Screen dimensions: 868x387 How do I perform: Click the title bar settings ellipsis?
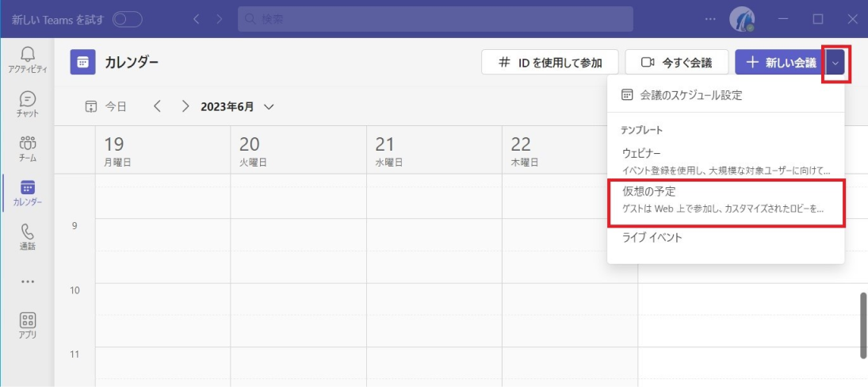[x=710, y=19]
